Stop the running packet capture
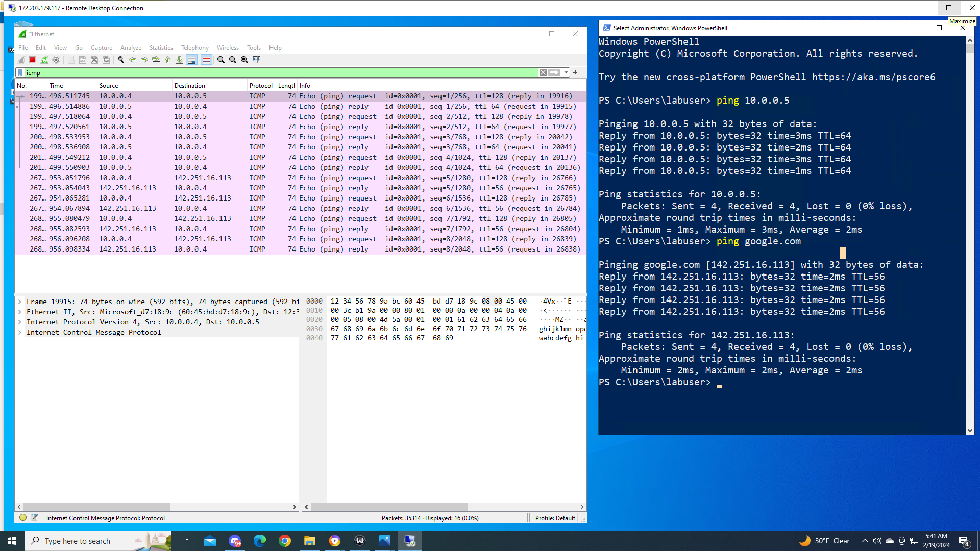 pos(33,60)
